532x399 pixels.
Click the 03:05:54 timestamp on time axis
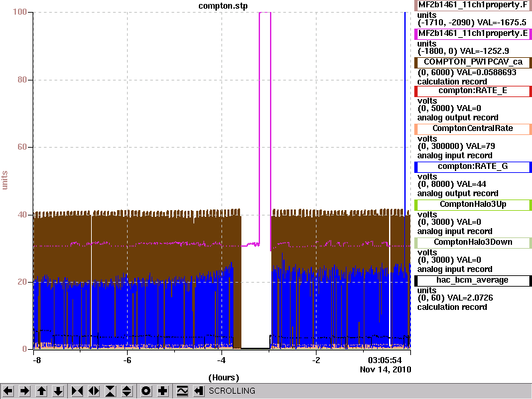[385, 360]
